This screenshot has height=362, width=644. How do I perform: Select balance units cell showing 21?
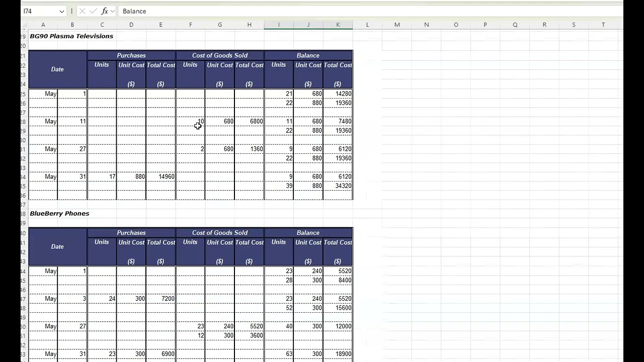279,94
